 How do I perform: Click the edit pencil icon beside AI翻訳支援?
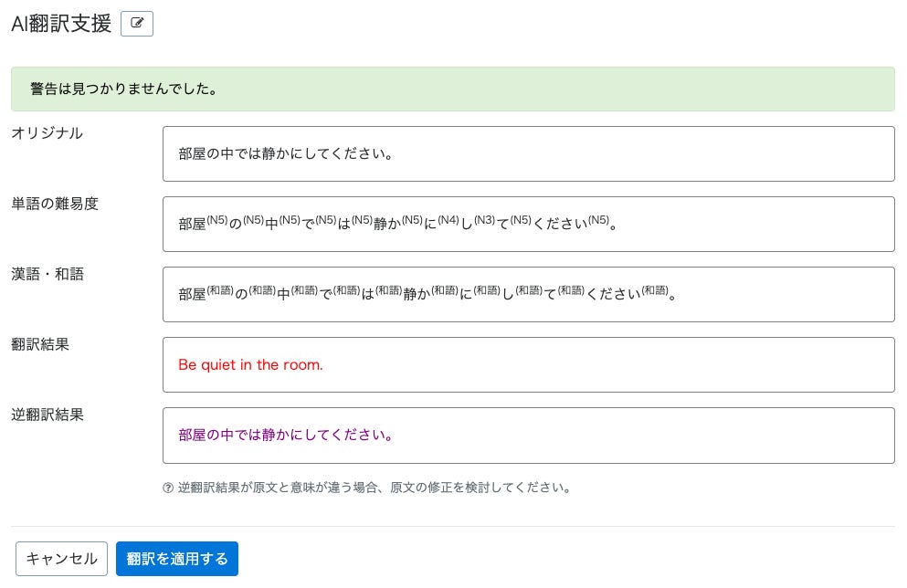(137, 24)
